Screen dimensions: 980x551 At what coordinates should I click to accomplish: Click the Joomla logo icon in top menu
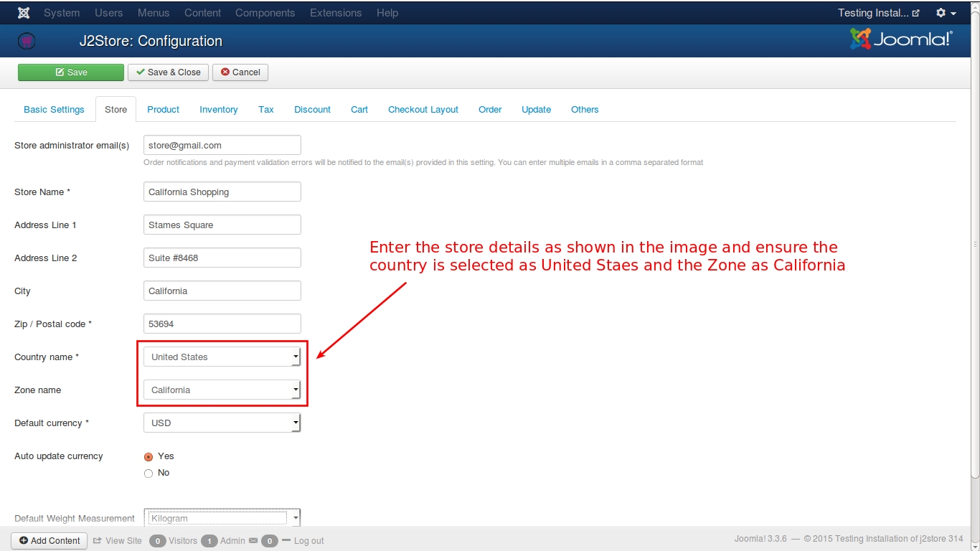click(24, 13)
